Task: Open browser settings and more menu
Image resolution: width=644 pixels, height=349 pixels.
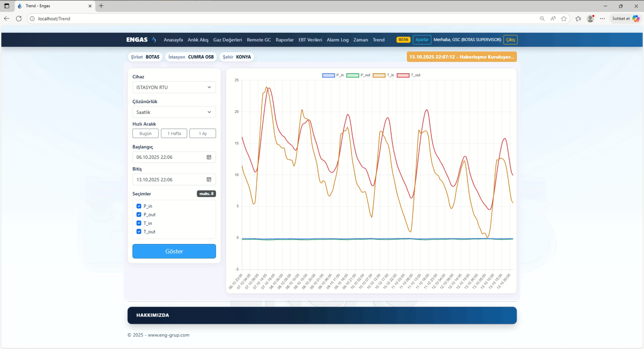Action: point(602,18)
